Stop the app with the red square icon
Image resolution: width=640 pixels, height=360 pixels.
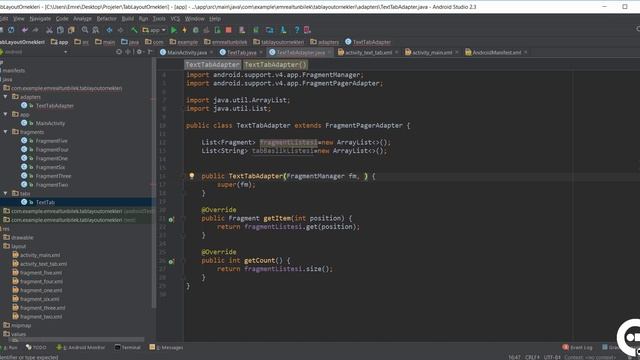pyautogui.click(x=229, y=30)
